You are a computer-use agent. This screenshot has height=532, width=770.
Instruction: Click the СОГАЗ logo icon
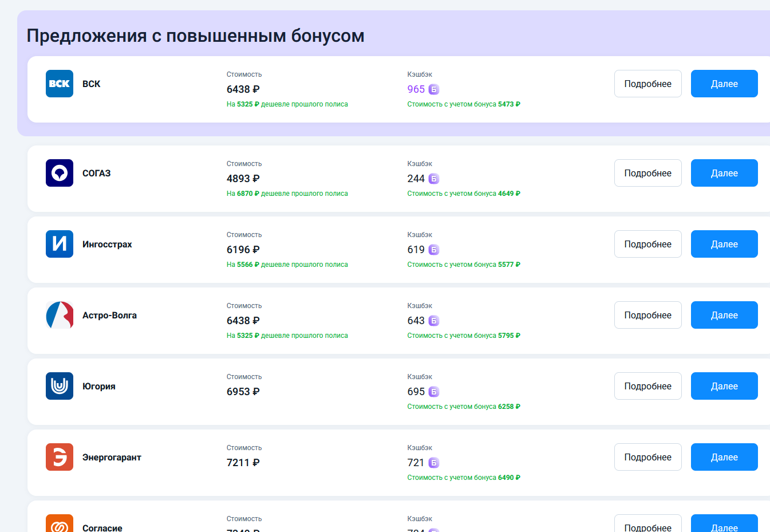click(x=60, y=173)
